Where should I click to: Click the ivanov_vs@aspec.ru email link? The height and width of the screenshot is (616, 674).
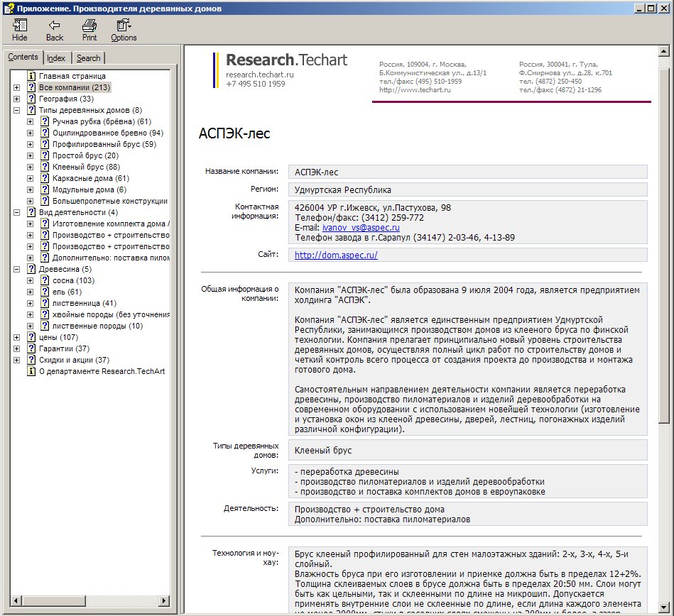361,228
